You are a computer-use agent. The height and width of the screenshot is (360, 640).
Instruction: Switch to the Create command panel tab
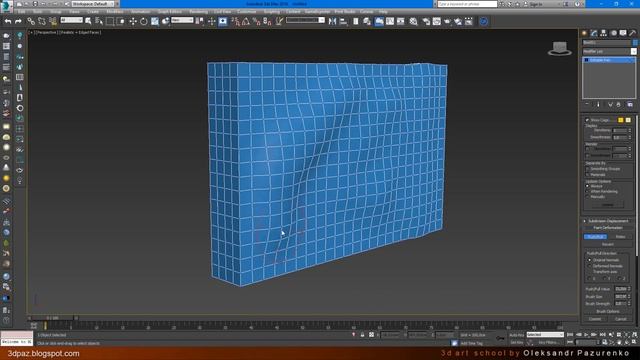[x=584, y=33]
